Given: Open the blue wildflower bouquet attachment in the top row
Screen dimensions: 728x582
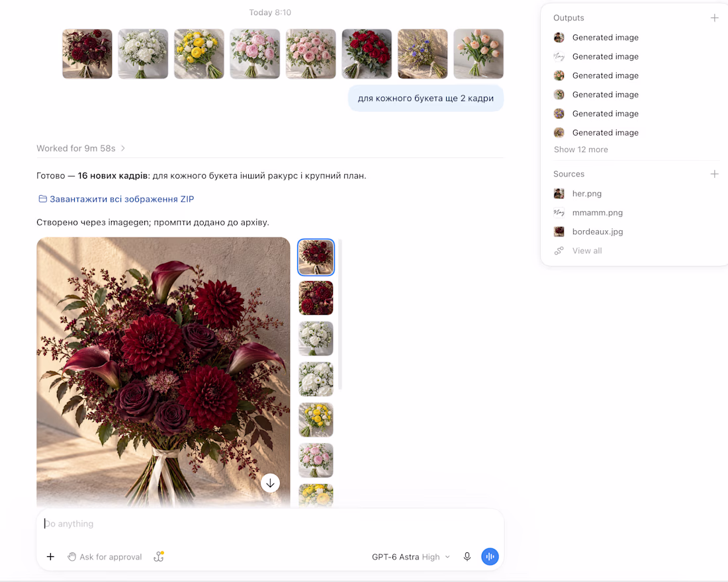Looking at the screenshot, I should click(x=422, y=54).
